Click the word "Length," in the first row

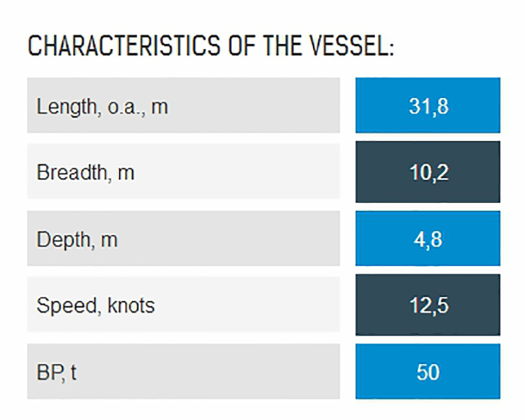66,106
